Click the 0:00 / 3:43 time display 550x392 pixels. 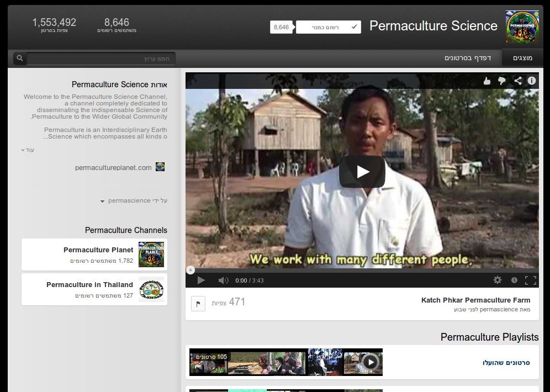click(x=250, y=280)
